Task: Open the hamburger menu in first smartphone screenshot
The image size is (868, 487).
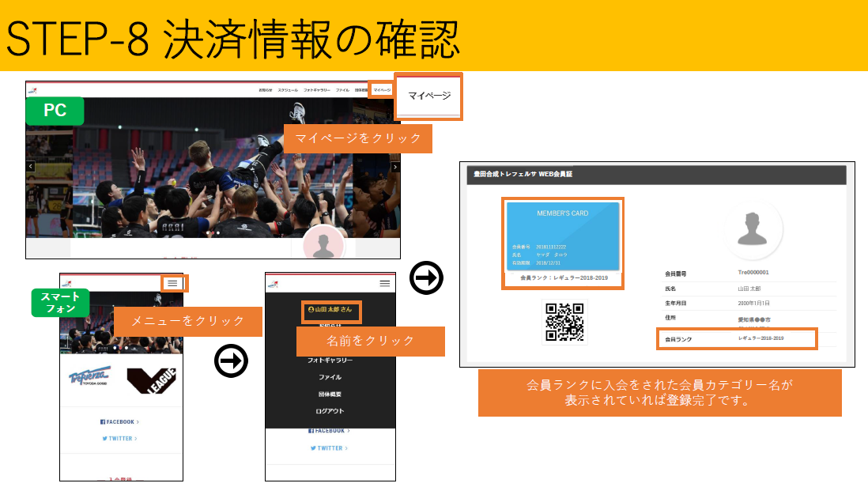Action: [172, 283]
